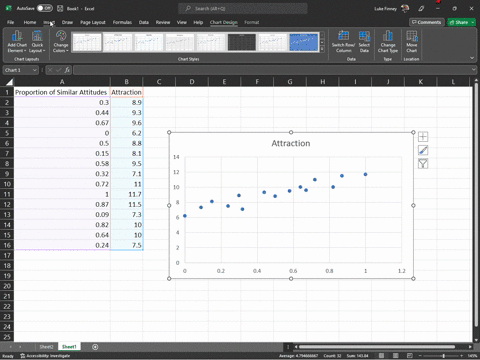480x360 pixels.
Task: Switch to the Formulas tab
Action: (122, 22)
